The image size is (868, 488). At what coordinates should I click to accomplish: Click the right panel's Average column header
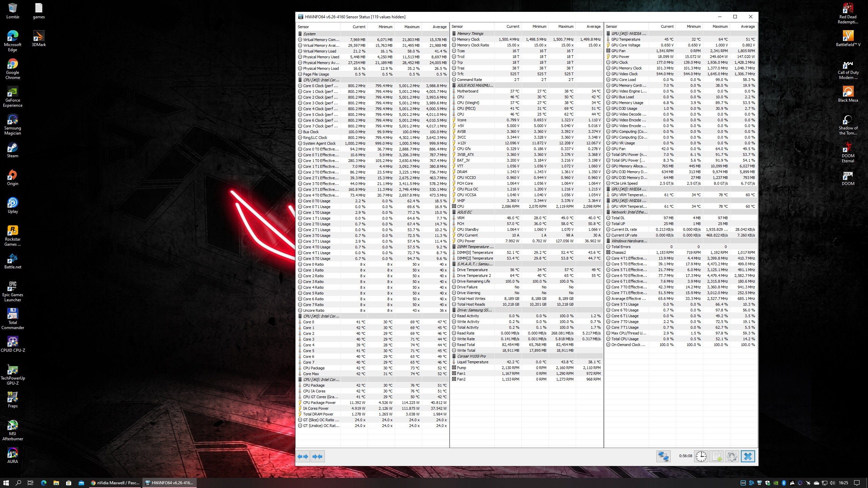click(x=743, y=26)
